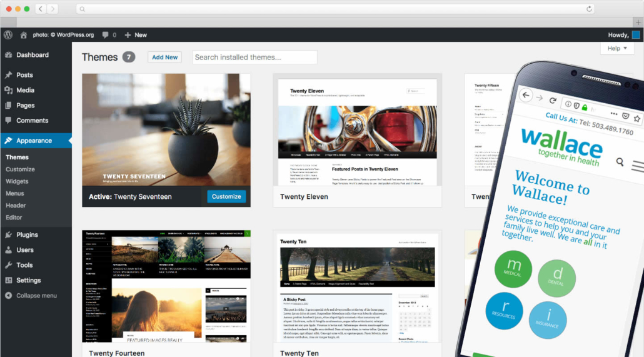This screenshot has height=357, width=644.
Task: Open the comments bubble in admin bar
Action: [x=106, y=35]
